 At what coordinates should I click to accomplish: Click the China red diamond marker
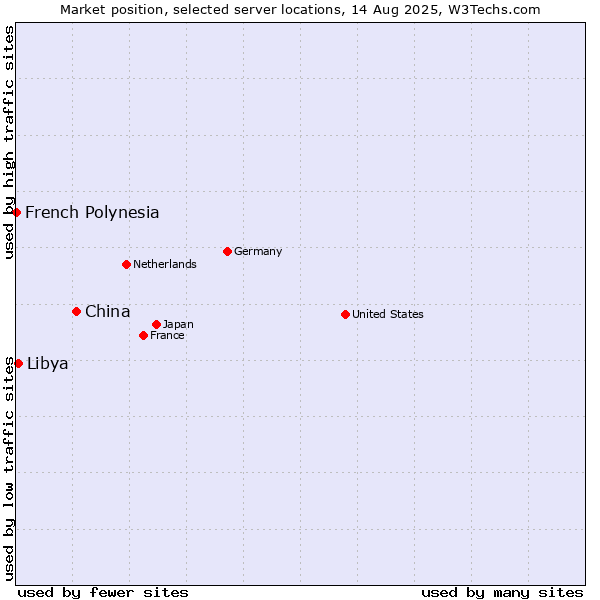point(77,311)
